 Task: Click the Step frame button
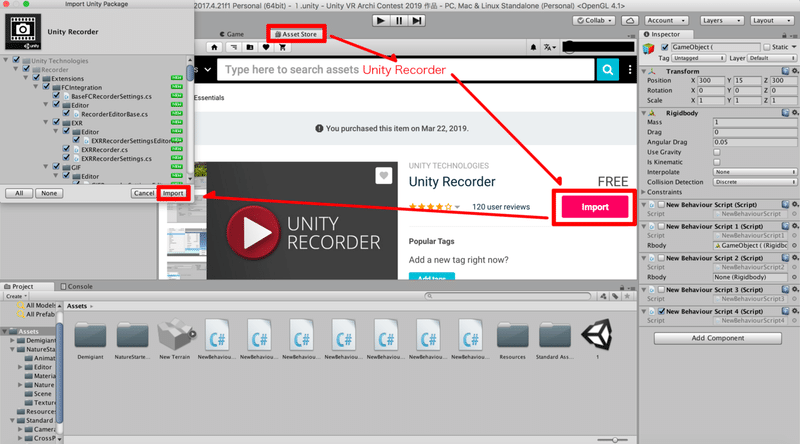tap(417, 20)
